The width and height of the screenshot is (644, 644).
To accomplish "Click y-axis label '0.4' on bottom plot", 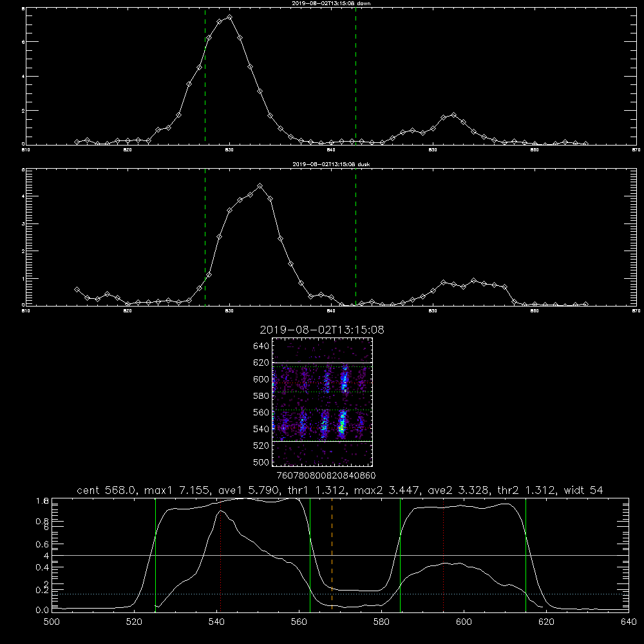I will (x=43, y=567).
